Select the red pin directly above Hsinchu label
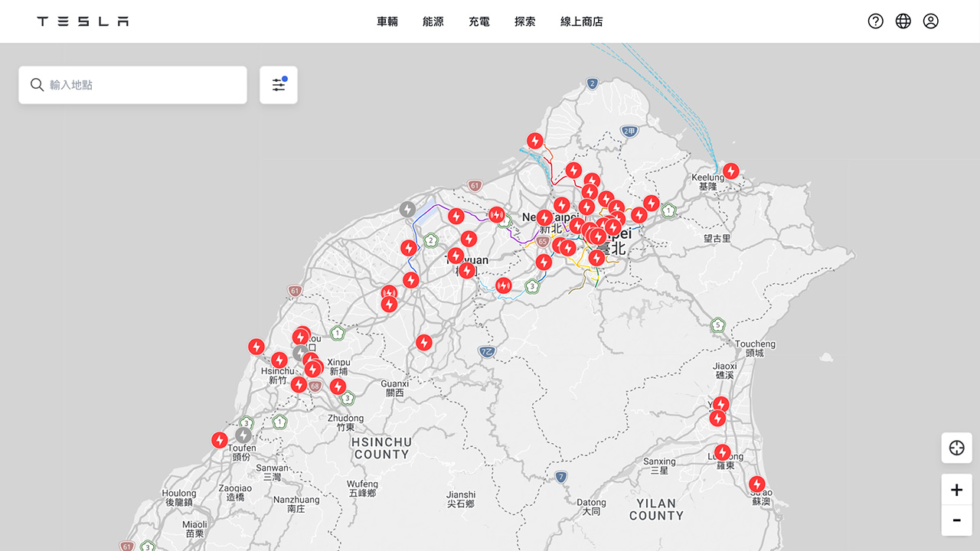The image size is (980, 551). click(x=279, y=360)
